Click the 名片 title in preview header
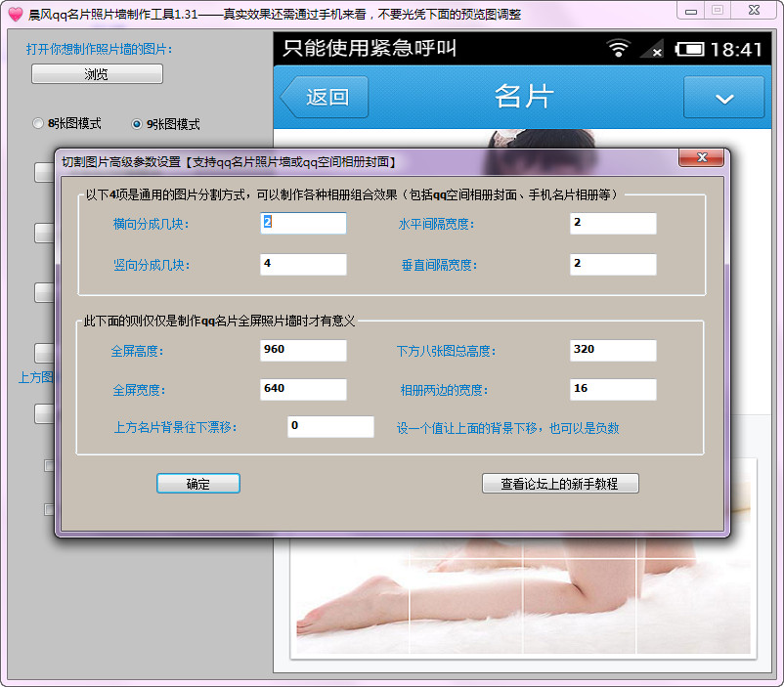The width and height of the screenshot is (784, 687). [524, 96]
